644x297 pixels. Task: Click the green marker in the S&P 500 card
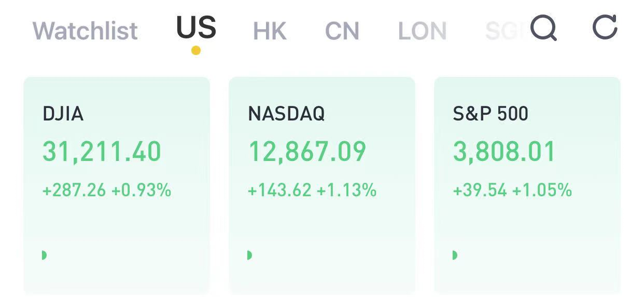(455, 255)
